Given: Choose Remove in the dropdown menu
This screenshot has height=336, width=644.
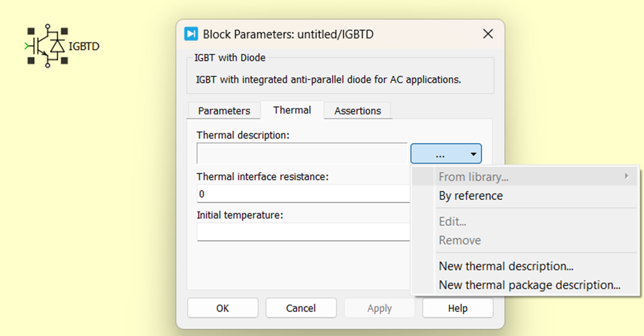Looking at the screenshot, I should coord(460,240).
